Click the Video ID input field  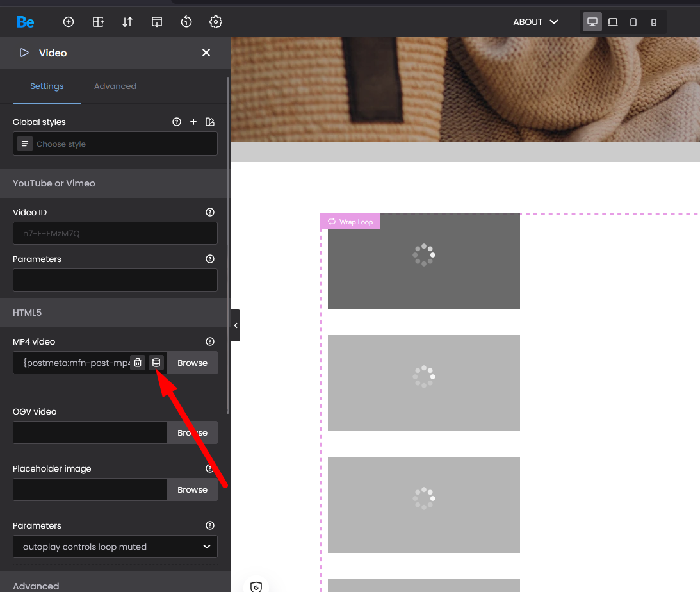(x=115, y=233)
